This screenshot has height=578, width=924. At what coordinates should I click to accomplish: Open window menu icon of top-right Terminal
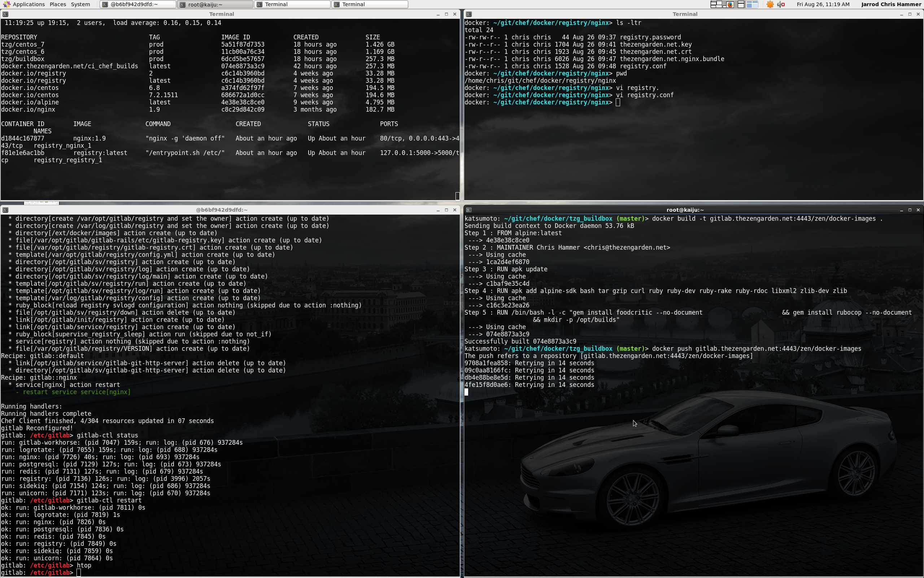point(469,14)
